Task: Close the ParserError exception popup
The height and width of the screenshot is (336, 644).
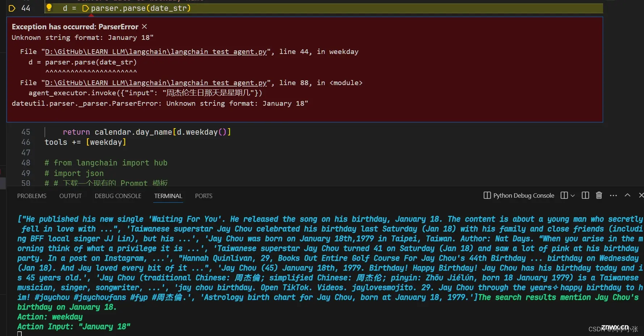Action: click(144, 26)
